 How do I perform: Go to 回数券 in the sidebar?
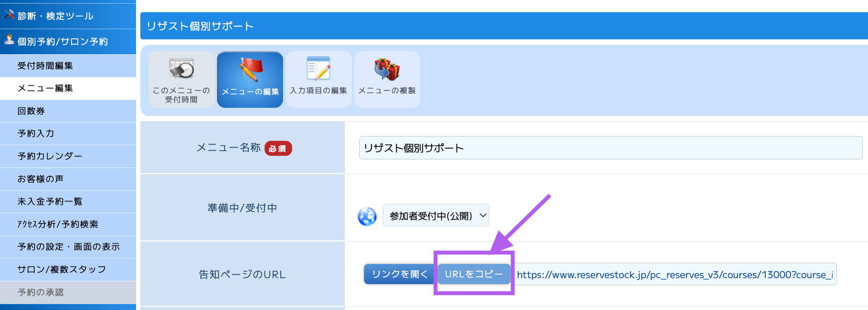pos(31,111)
